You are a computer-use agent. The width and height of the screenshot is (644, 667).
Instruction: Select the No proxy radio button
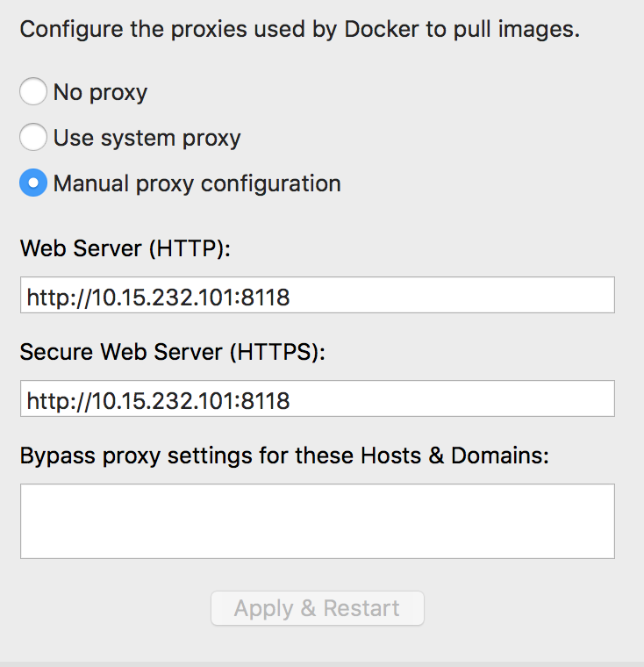32,91
